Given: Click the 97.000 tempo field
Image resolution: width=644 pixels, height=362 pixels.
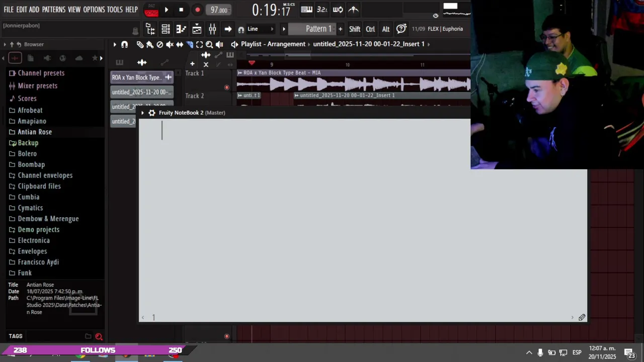Looking at the screenshot, I should pyautogui.click(x=219, y=10).
